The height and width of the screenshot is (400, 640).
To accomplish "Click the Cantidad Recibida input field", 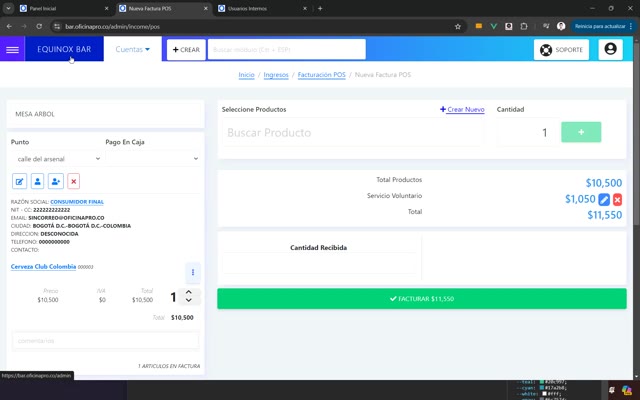I will coord(318,263).
